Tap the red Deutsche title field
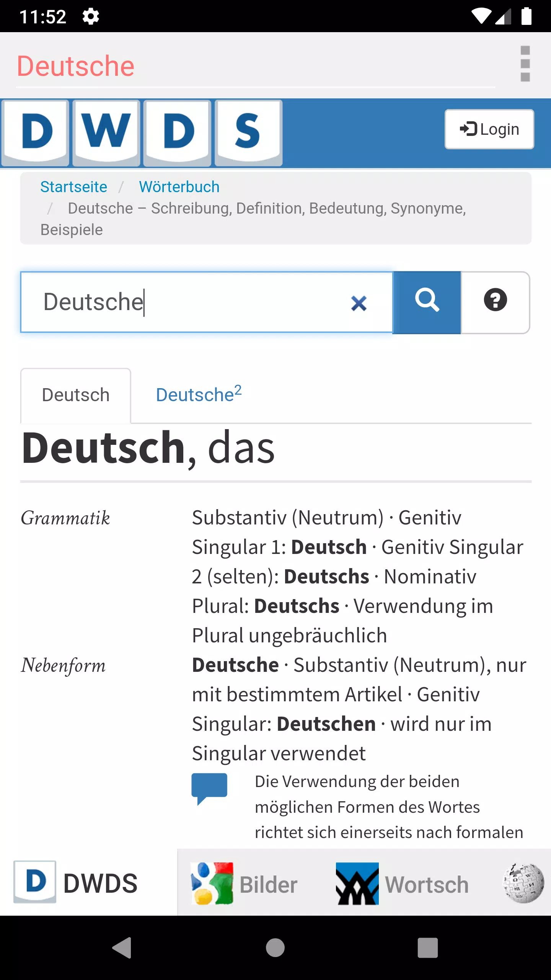Image resolution: width=551 pixels, height=980 pixels. pyautogui.click(x=230, y=66)
